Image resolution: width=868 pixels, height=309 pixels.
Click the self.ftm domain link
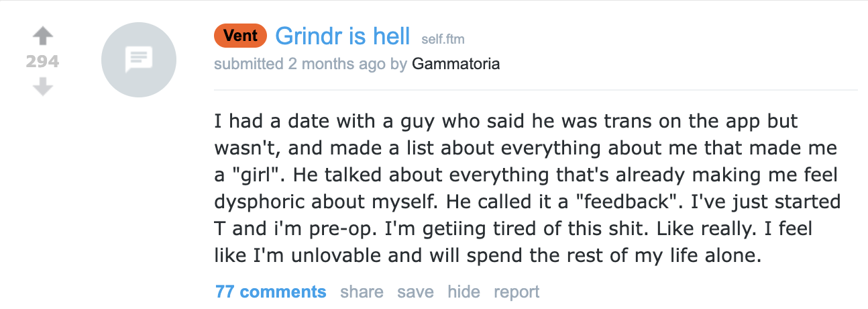click(x=443, y=39)
